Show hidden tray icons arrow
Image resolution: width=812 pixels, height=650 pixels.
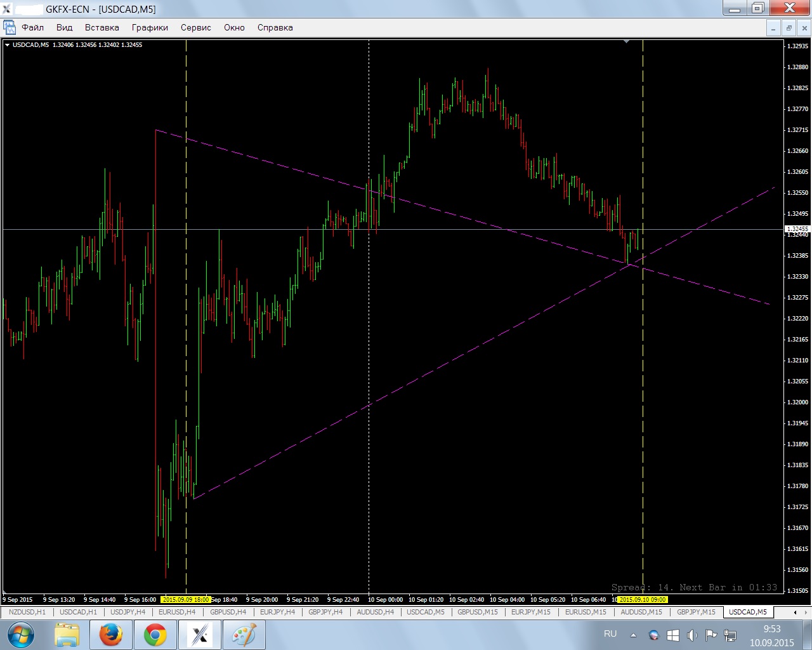pyautogui.click(x=633, y=635)
